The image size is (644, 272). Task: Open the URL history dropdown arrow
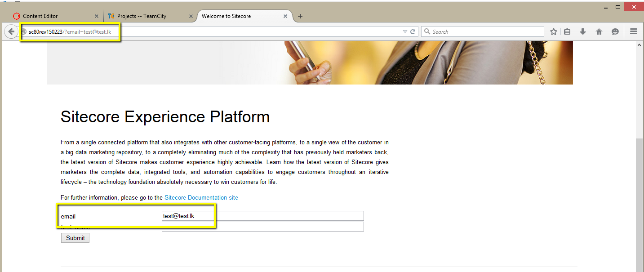point(405,31)
